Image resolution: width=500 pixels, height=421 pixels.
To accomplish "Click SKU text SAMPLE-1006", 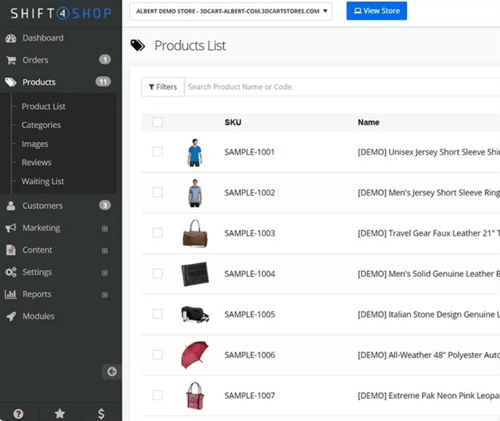I will (x=250, y=355).
